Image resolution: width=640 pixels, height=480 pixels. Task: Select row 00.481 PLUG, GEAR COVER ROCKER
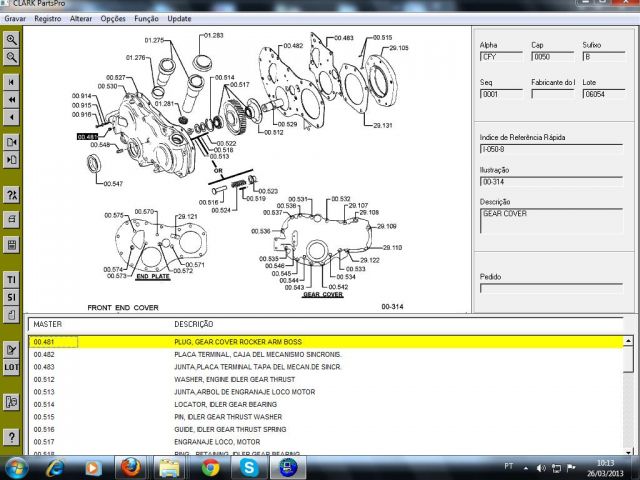point(326,342)
